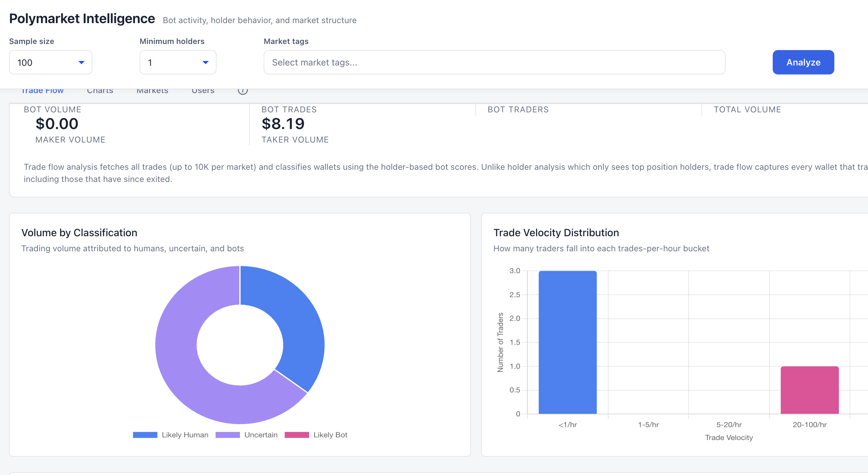Screen dimensions: 868x475
Task: Click the purple Uncertain donut segment
Action: (x=182, y=364)
